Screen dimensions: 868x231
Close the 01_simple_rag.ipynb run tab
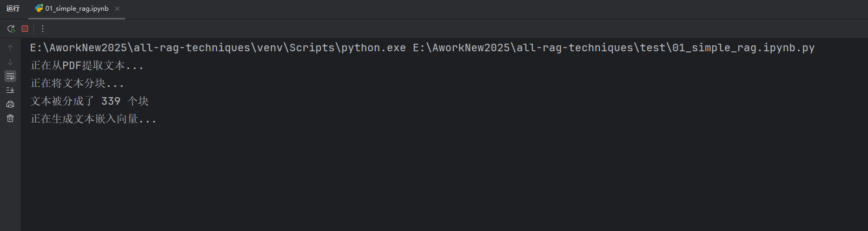[x=117, y=9]
